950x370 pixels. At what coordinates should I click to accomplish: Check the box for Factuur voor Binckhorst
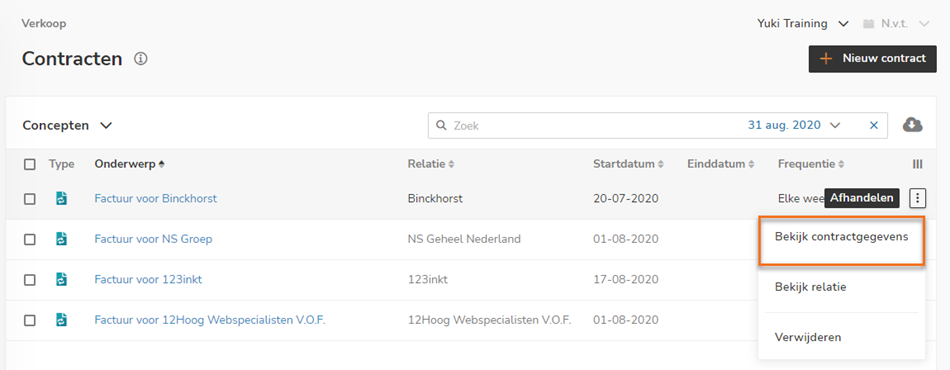[x=30, y=199]
